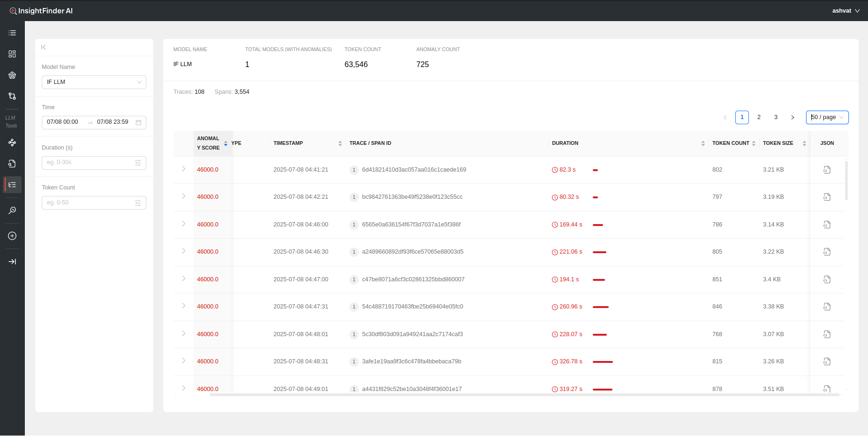This screenshot has height=436, width=868.
Task: Open the Model Name dropdown showing IF LLM
Action: pyautogui.click(x=94, y=82)
